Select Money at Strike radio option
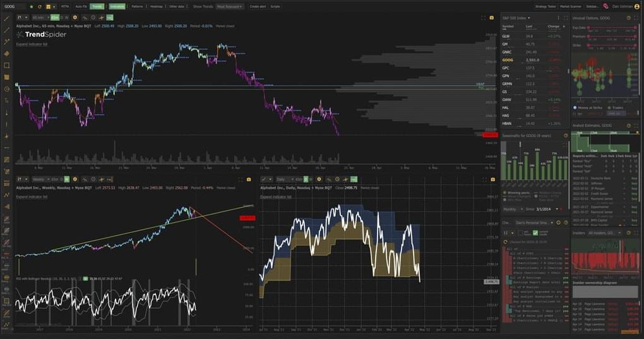This screenshot has height=339, width=644. pyautogui.click(x=575, y=107)
